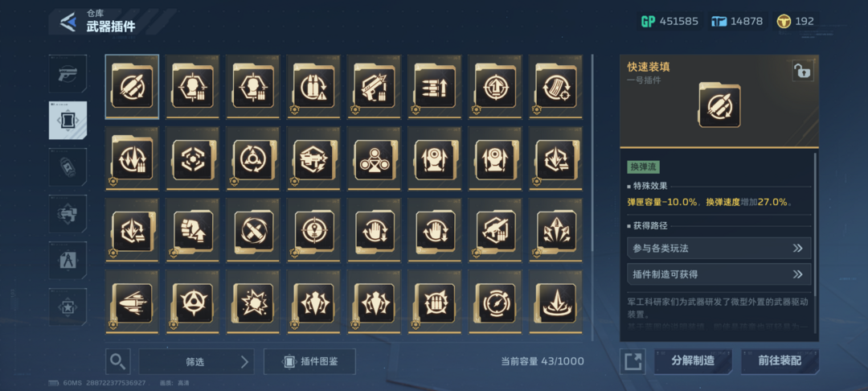
Task: Click the GP currency counter
Action: click(669, 22)
